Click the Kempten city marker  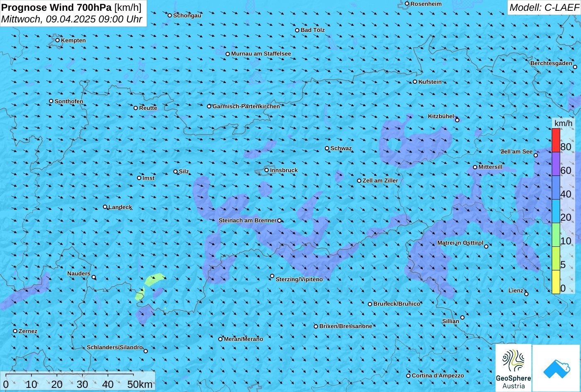click(58, 40)
